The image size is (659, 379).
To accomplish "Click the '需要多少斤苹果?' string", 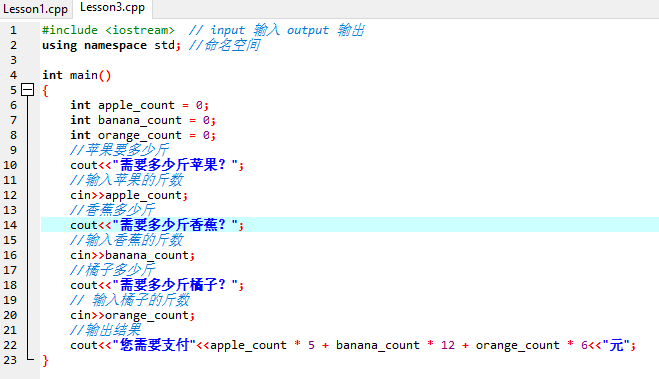I will [x=175, y=165].
